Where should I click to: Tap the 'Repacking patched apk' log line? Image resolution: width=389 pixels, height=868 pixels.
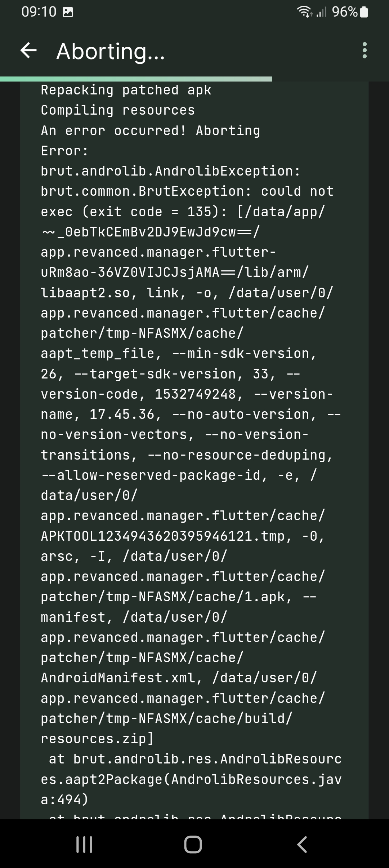pyautogui.click(x=126, y=90)
